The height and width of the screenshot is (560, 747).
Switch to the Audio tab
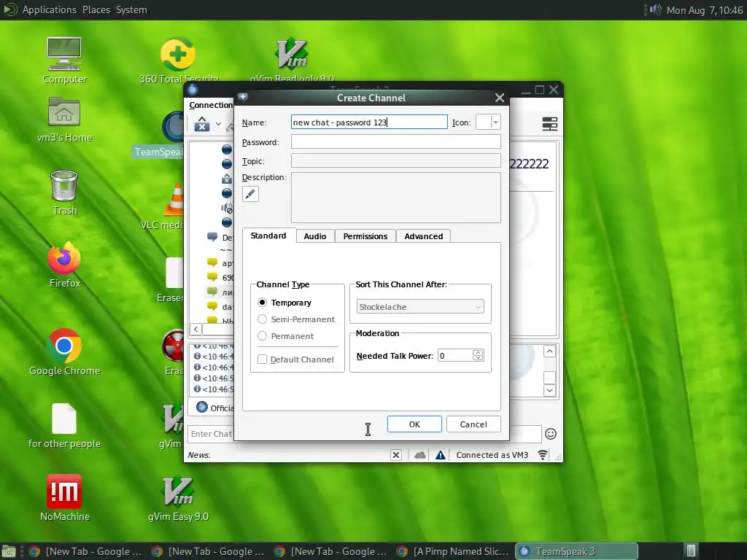coord(315,236)
